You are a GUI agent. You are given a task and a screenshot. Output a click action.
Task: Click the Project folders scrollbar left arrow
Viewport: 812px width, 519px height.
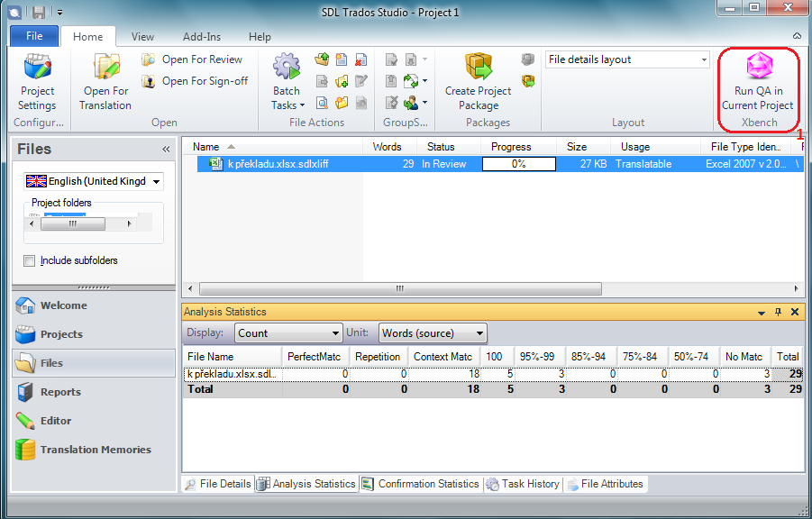[x=32, y=223]
